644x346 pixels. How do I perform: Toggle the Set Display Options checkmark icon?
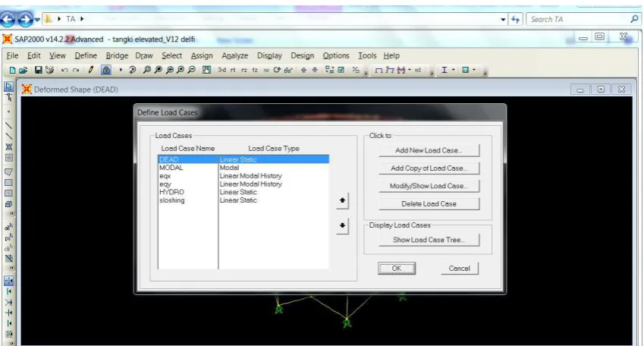pyautogui.click(x=341, y=71)
